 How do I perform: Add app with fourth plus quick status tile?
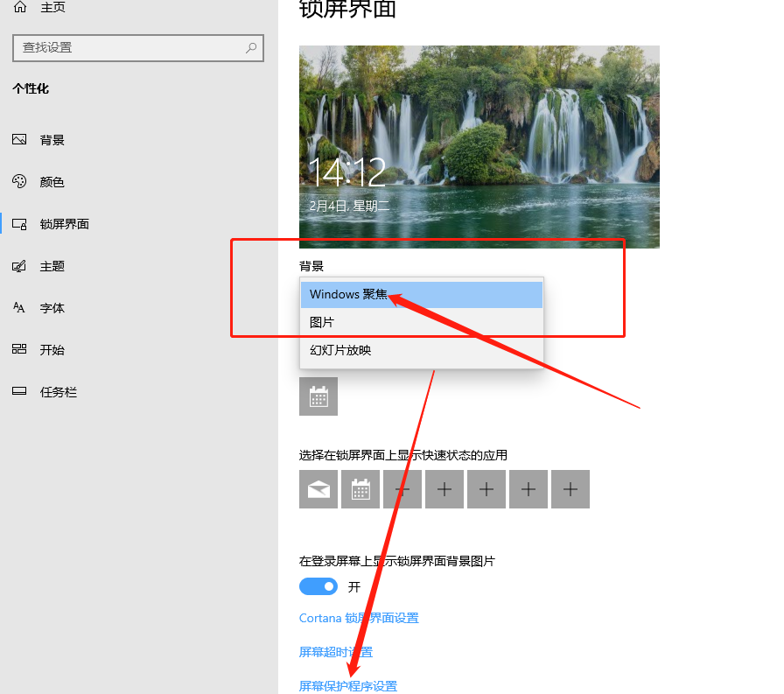[528, 489]
